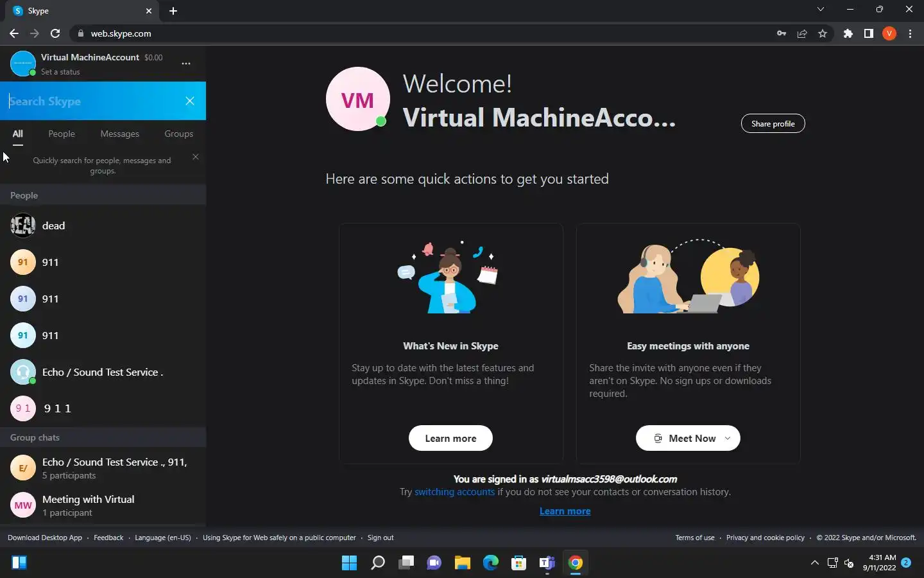Open a new browser tab
924x578 pixels.
coord(173,11)
